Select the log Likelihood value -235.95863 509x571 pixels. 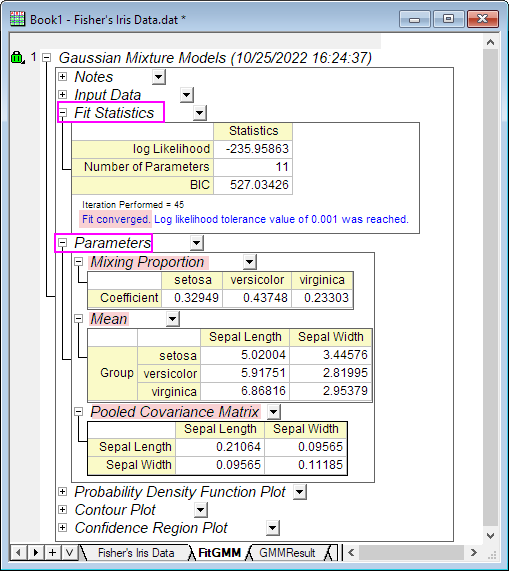click(253, 149)
